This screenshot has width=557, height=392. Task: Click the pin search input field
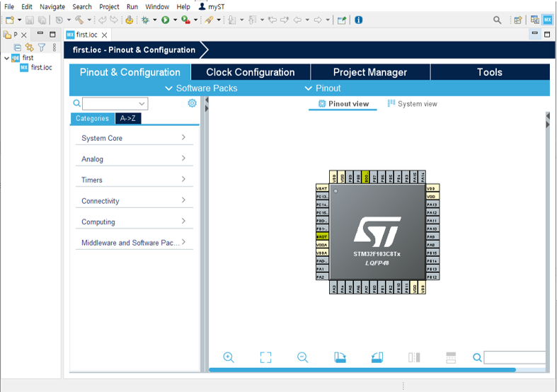[515, 357]
